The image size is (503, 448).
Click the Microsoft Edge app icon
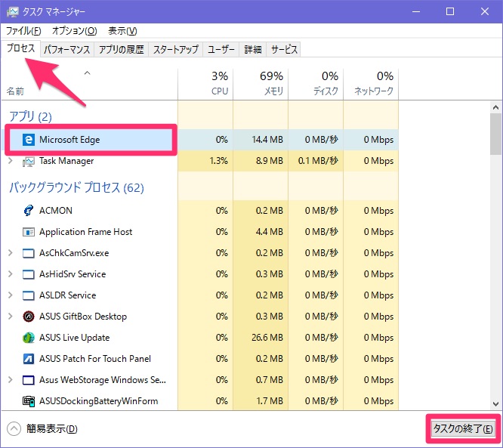point(29,140)
